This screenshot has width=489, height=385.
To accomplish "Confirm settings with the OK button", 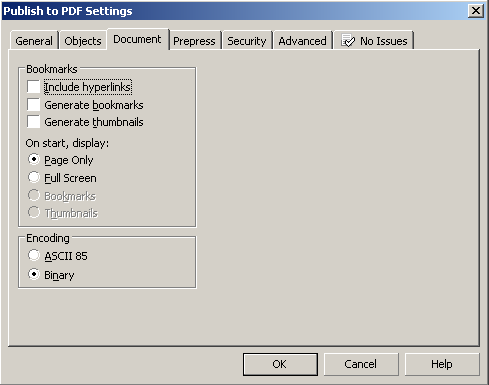I will [x=280, y=364].
